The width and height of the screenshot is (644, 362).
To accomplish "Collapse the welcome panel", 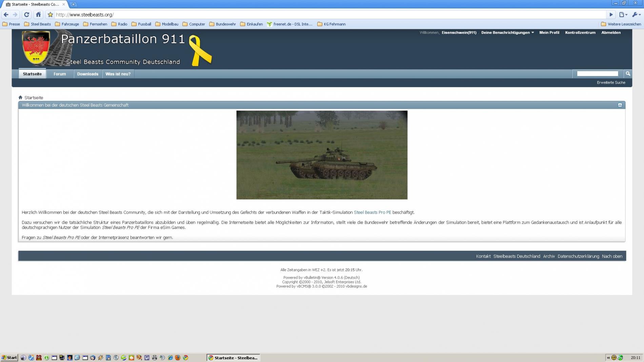I will pos(620,105).
